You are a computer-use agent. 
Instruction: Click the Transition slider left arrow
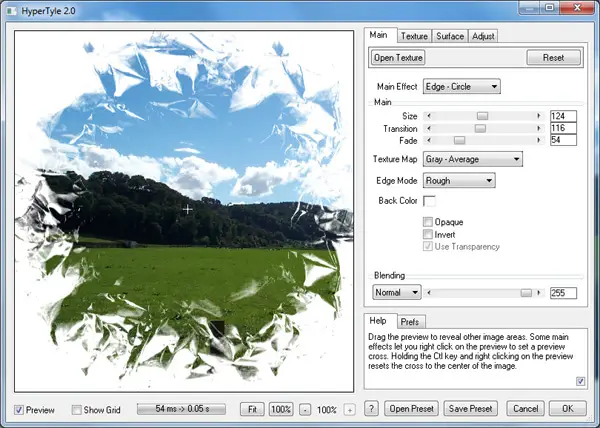coord(429,129)
